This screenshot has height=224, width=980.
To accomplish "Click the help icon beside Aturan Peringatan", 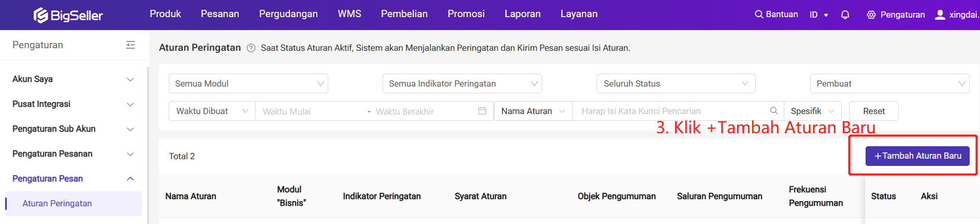I will [251, 48].
